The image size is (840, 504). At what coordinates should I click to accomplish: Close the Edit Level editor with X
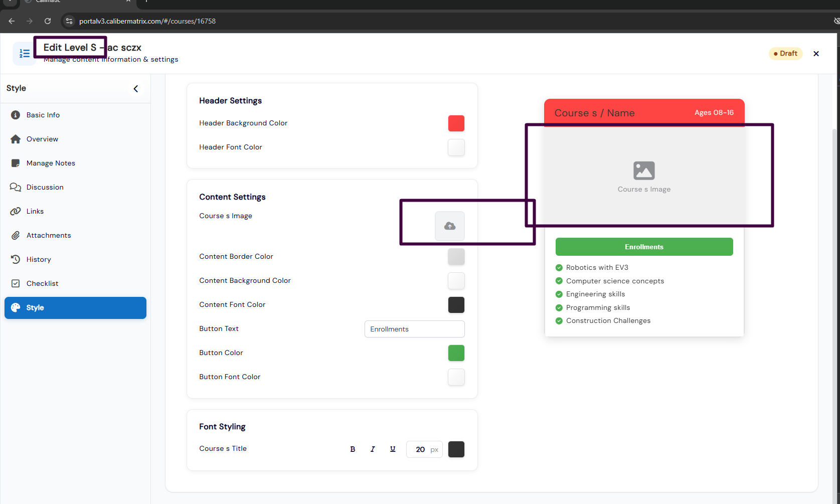(816, 54)
